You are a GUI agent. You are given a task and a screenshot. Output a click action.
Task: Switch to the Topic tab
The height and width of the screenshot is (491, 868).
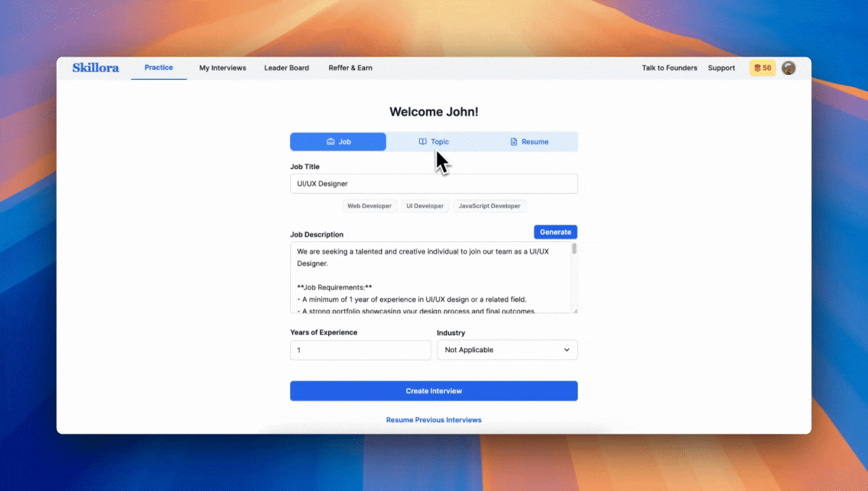[x=434, y=141]
